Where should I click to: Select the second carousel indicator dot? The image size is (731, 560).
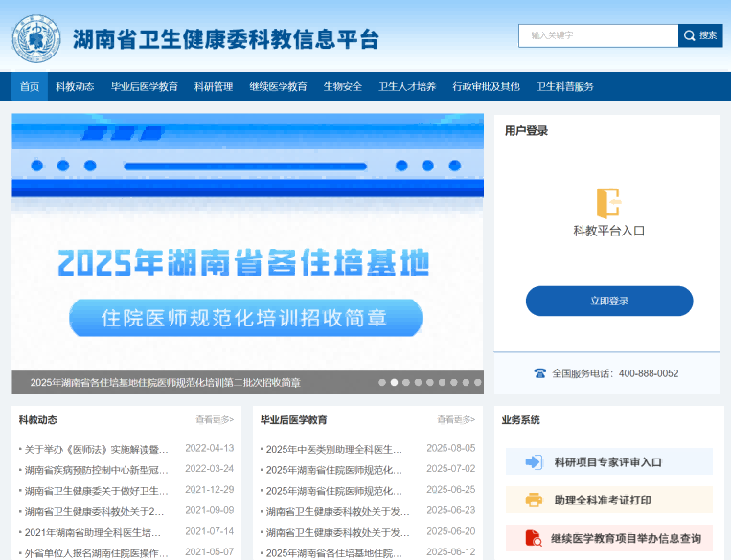(x=394, y=382)
